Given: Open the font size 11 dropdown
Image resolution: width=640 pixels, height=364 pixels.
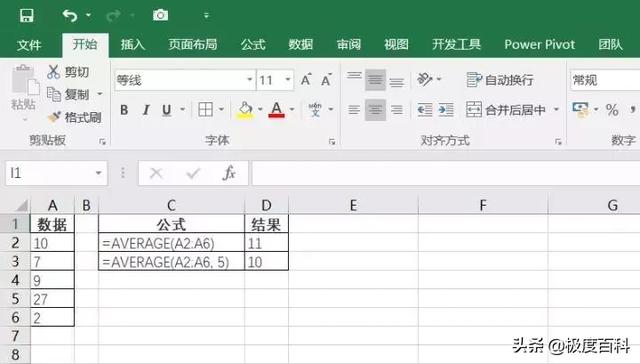Looking at the screenshot, I should click(x=288, y=80).
